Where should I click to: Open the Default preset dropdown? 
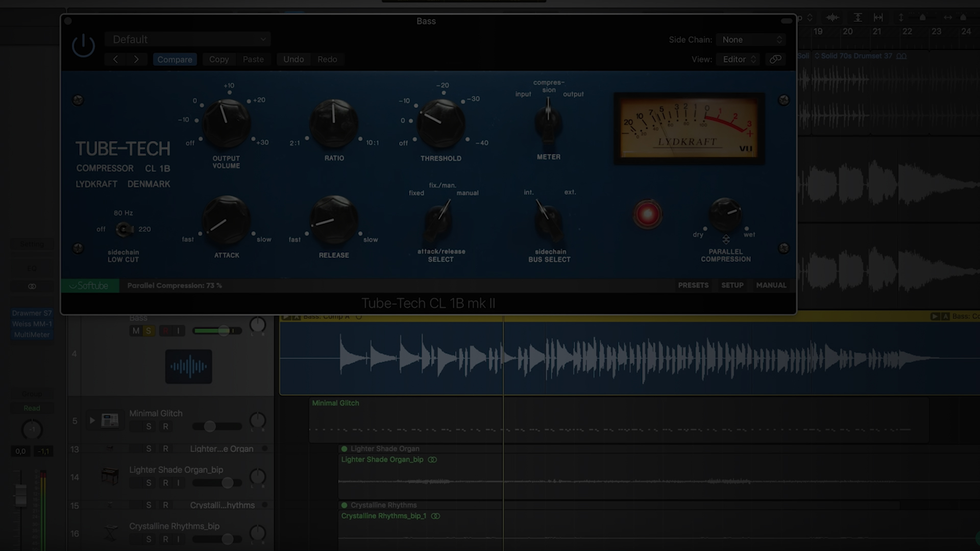[x=187, y=39]
